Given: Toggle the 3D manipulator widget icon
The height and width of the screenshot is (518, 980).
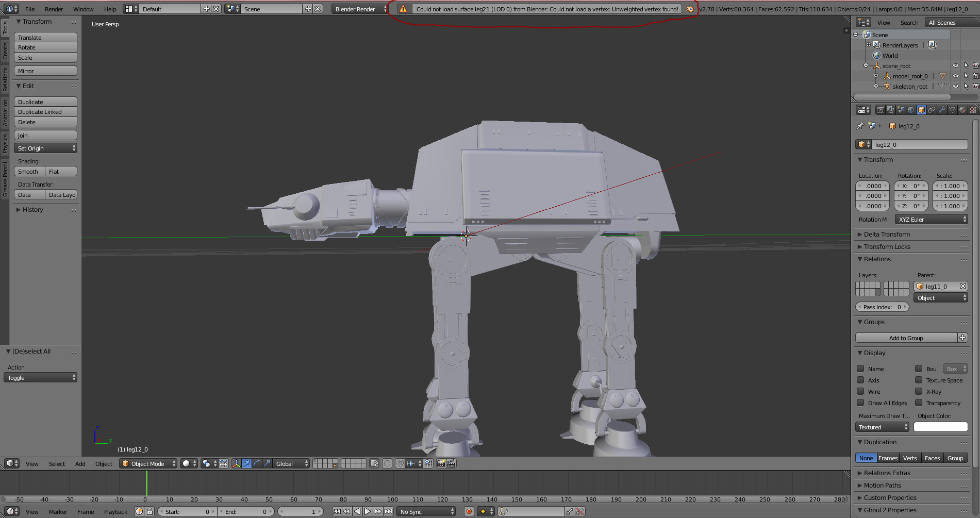Looking at the screenshot, I should coord(236,463).
